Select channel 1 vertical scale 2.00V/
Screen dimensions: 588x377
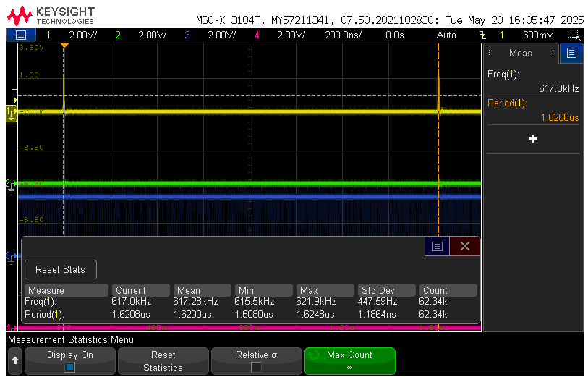[x=83, y=35]
